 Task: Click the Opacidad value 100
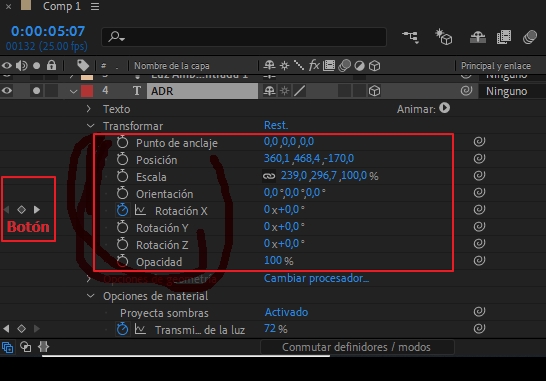pos(273,261)
